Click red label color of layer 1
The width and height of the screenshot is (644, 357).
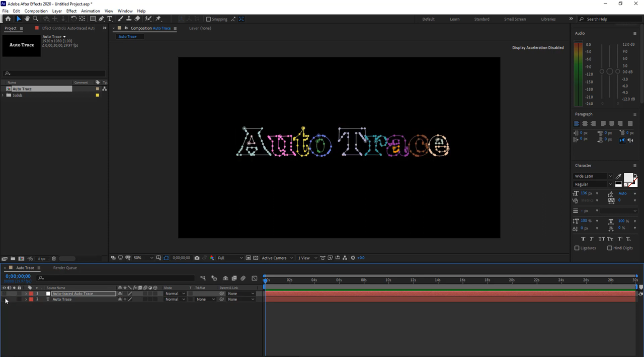pos(31,294)
